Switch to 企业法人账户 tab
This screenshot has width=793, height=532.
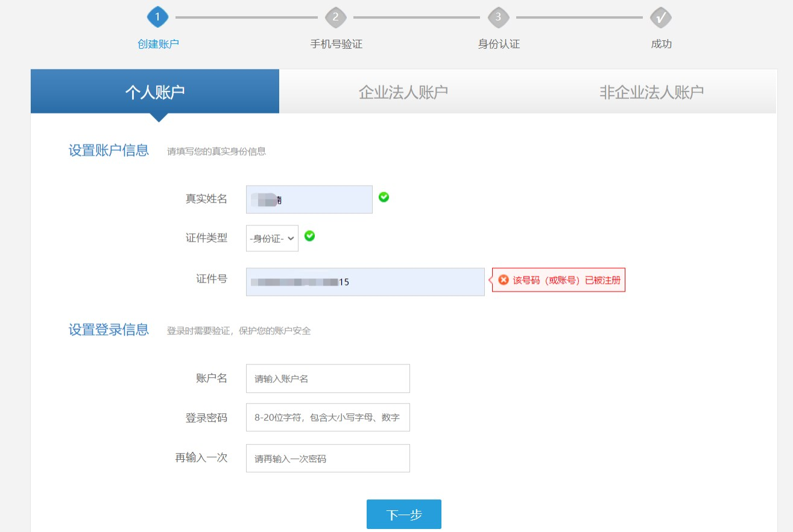[403, 92]
